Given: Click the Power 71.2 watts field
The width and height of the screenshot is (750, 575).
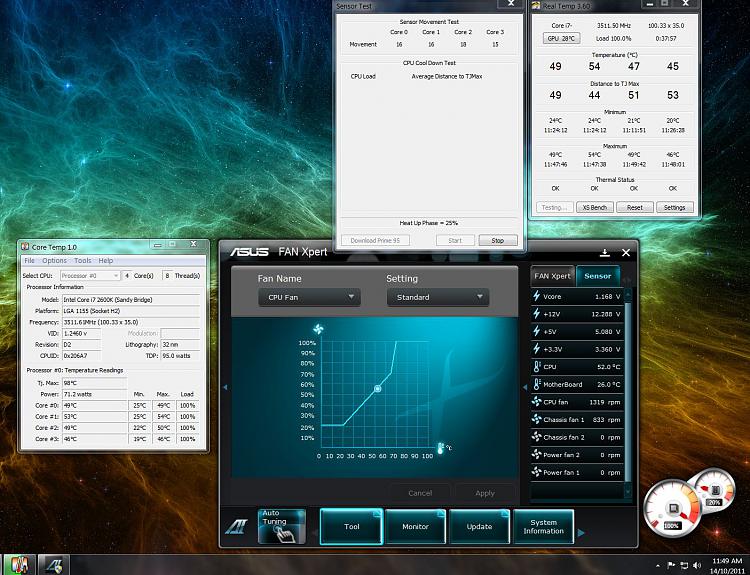Looking at the screenshot, I should 95,394.
